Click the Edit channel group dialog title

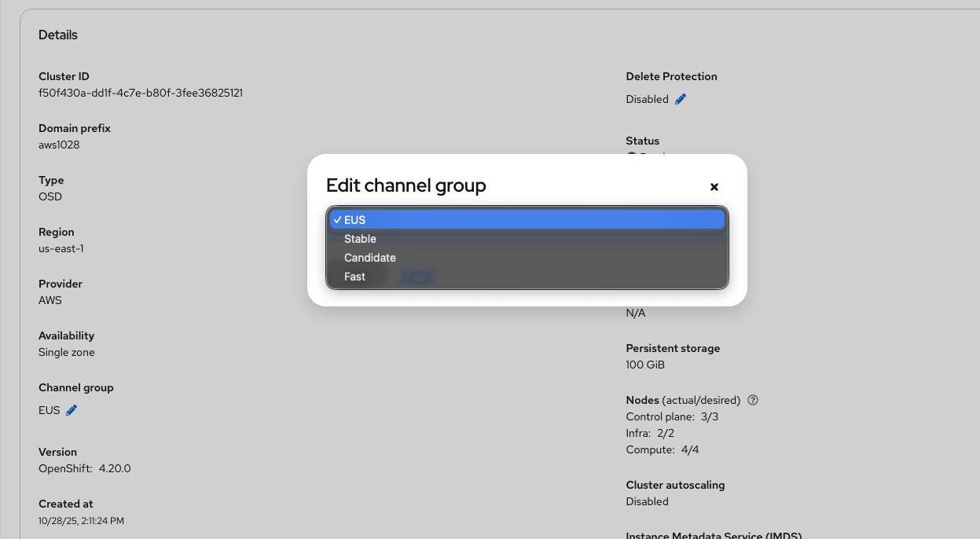click(x=406, y=185)
